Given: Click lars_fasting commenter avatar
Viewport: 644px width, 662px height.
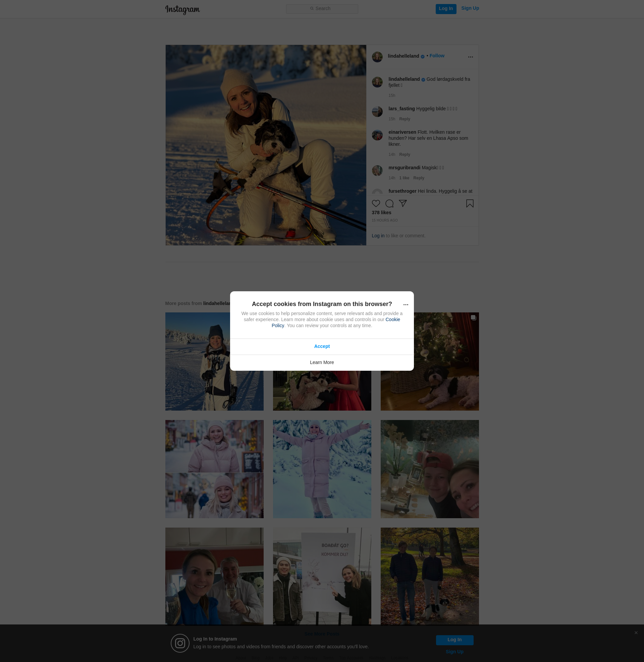Looking at the screenshot, I should click(377, 112).
